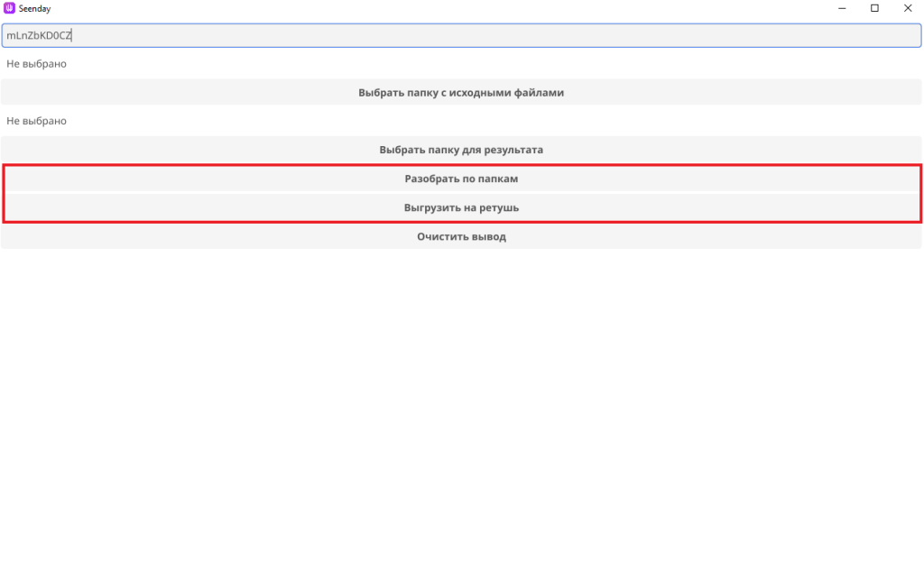Start 'Разобрать по папкам' action
The width and height of the screenshot is (924, 578).
(x=461, y=179)
